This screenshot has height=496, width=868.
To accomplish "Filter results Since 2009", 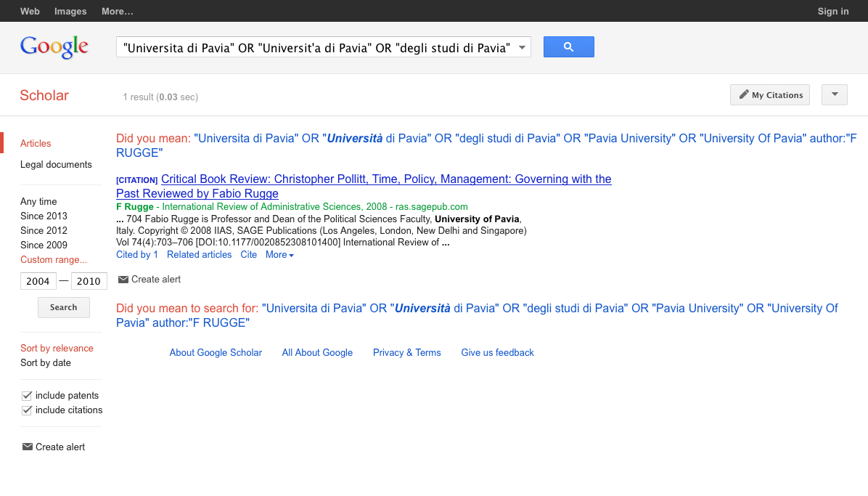I will point(44,245).
